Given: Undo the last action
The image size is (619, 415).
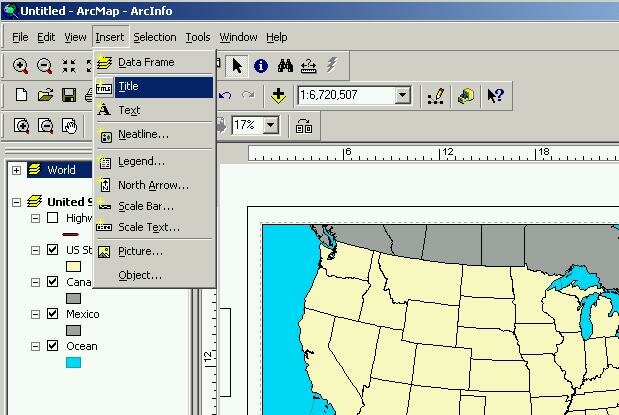Looking at the screenshot, I should click(225, 95).
